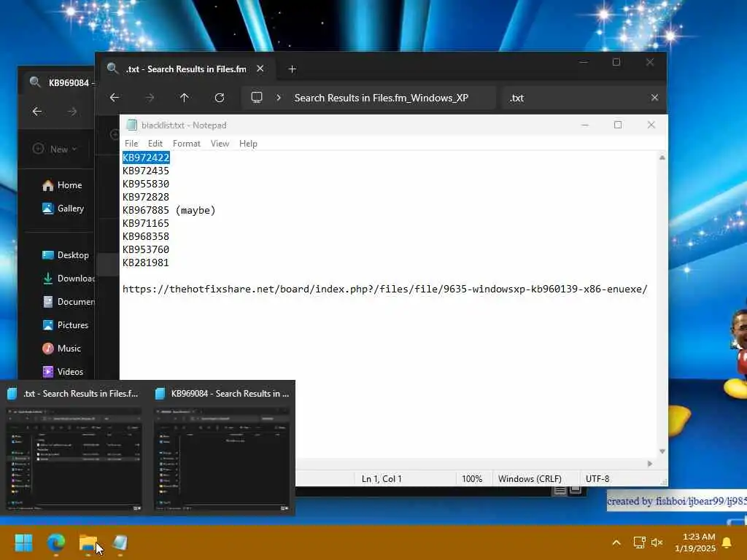Image resolution: width=747 pixels, height=560 pixels.
Task: Open the Help menu in Notepad
Action: click(248, 144)
